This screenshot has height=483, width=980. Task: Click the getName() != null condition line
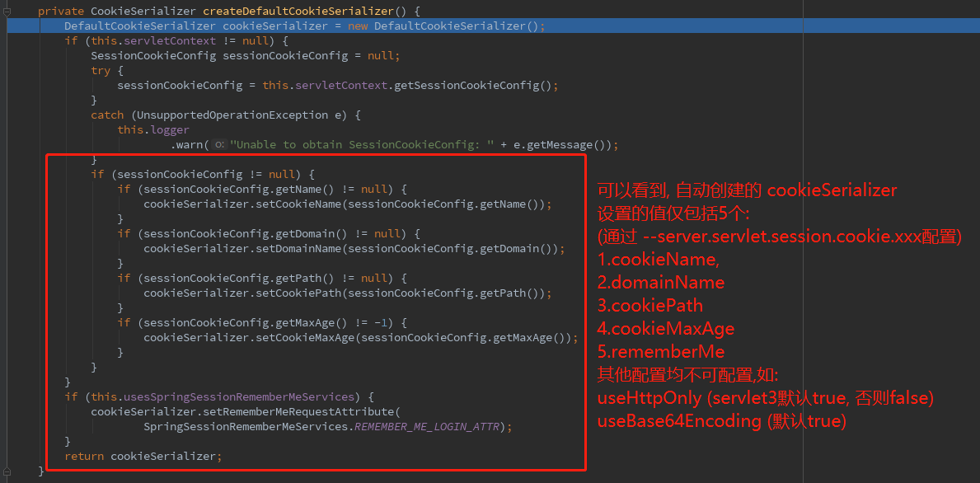pyautogui.click(x=263, y=190)
